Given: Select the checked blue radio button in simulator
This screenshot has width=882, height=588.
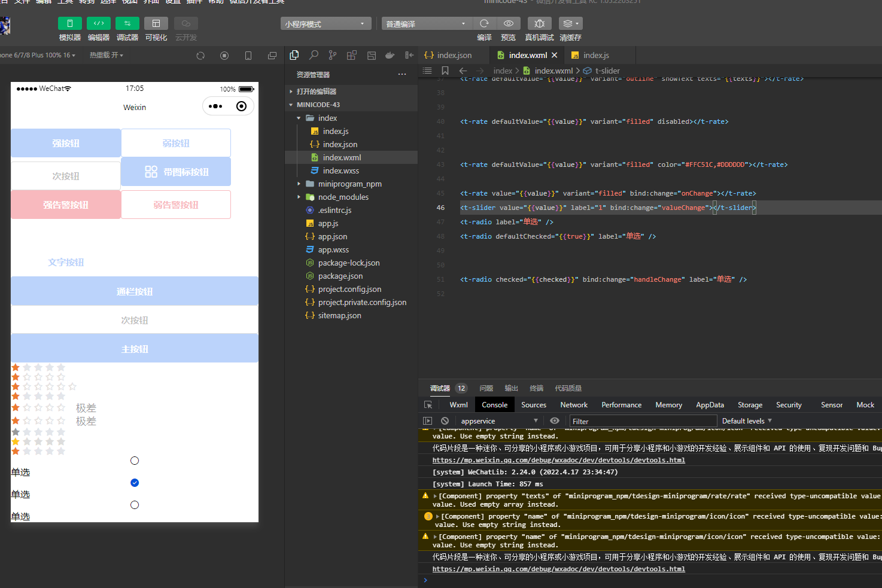Looking at the screenshot, I should point(134,482).
